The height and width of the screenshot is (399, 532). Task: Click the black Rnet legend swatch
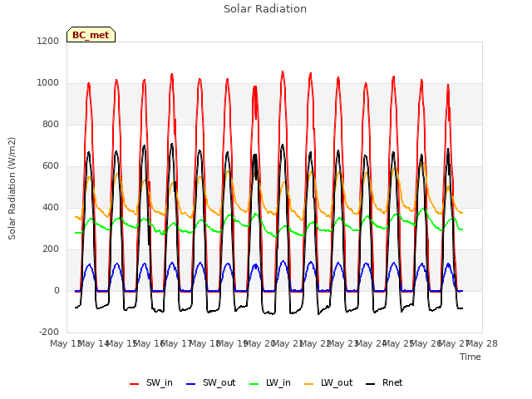point(371,384)
